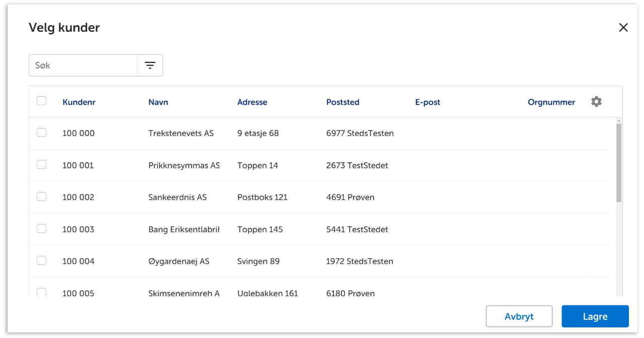Click the Poststed column header
Viewport: 644px width, 338px height.
pyautogui.click(x=343, y=102)
